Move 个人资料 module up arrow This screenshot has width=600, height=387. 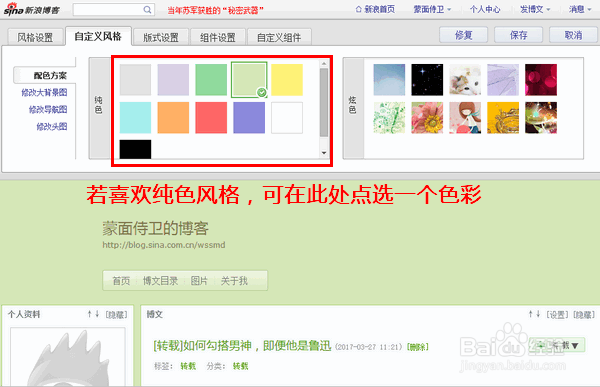click(x=89, y=314)
